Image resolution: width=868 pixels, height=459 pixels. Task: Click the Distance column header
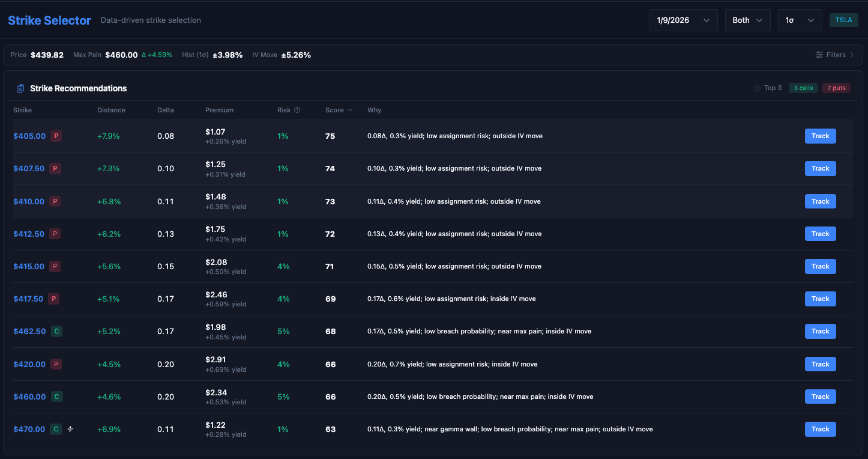tap(111, 110)
